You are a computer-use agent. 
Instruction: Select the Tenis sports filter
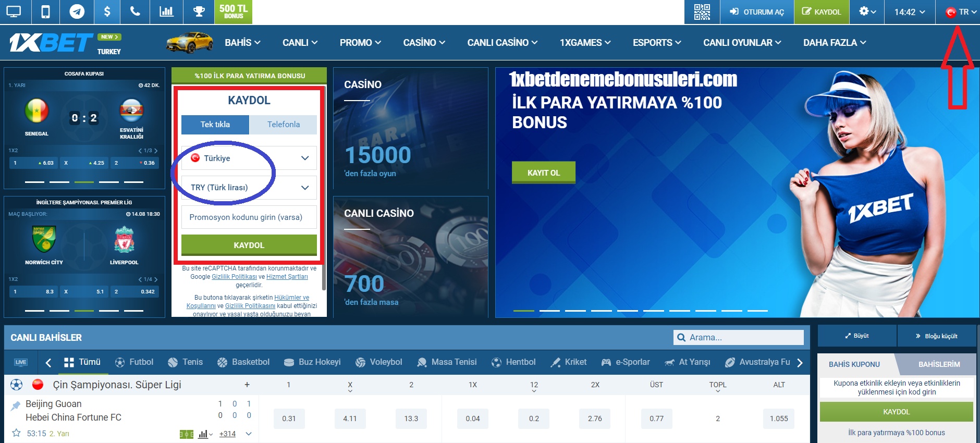pos(186,362)
